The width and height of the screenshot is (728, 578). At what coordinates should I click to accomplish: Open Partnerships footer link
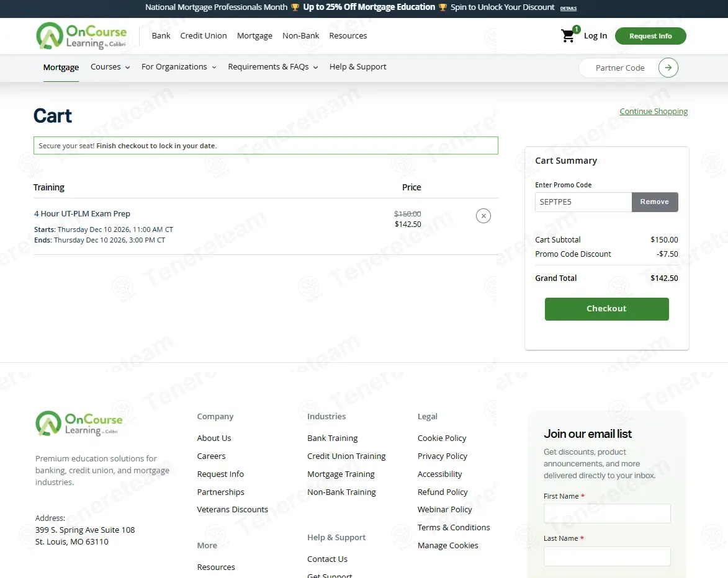tap(220, 492)
